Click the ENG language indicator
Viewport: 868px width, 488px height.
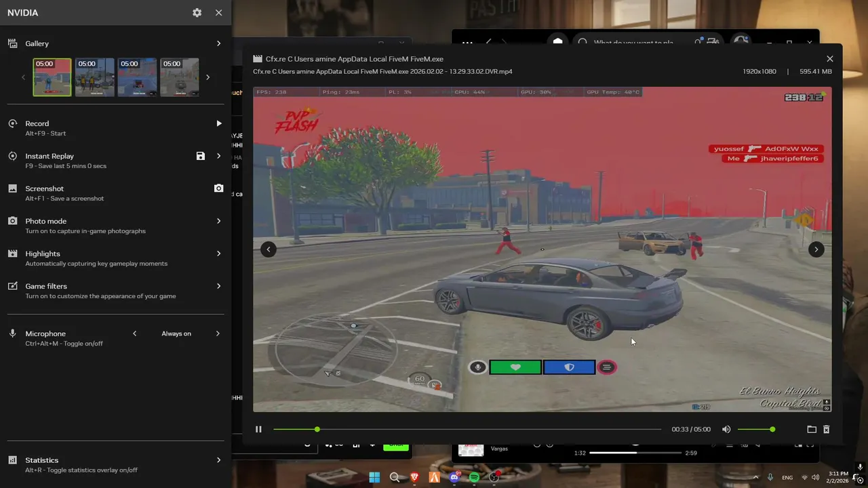click(787, 477)
